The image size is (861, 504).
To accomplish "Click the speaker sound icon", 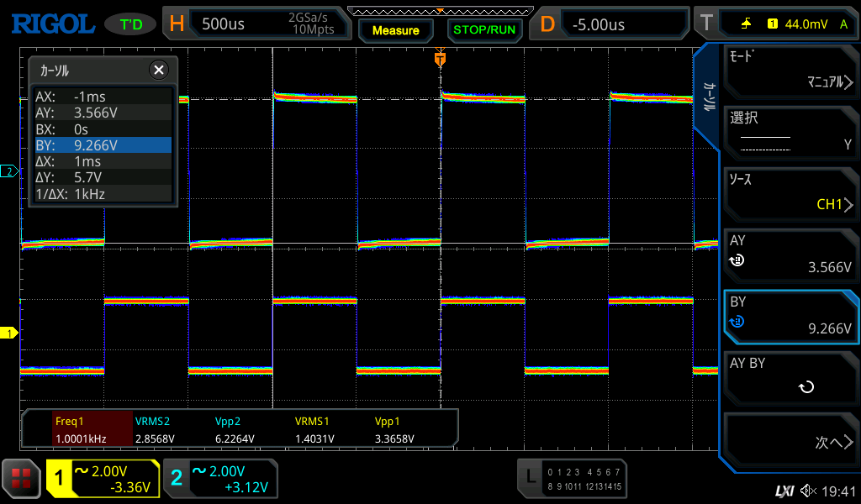I will click(808, 491).
